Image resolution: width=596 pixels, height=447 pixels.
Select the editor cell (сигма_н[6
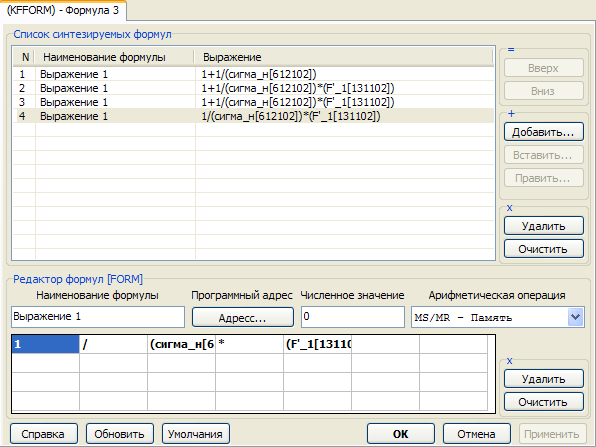(181, 344)
